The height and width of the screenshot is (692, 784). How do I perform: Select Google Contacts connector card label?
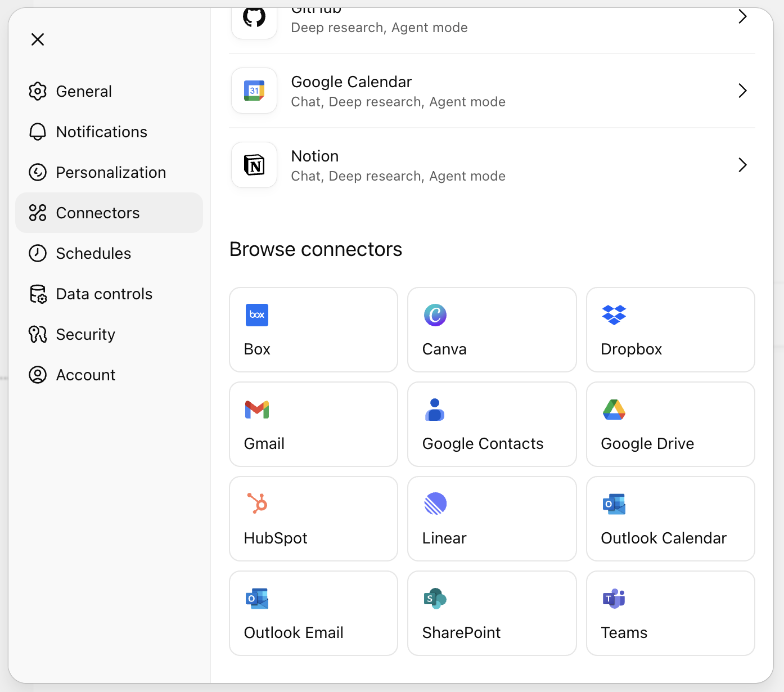483,444
